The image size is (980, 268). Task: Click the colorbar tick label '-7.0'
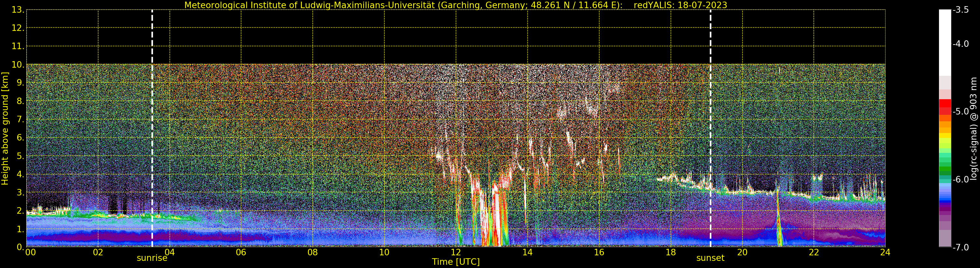pyautogui.click(x=960, y=247)
